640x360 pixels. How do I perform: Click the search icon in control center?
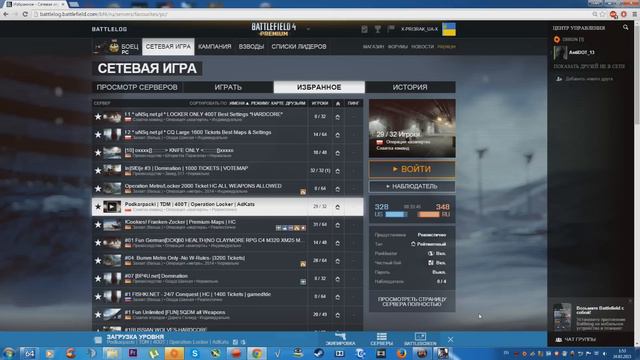[x=626, y=27]
